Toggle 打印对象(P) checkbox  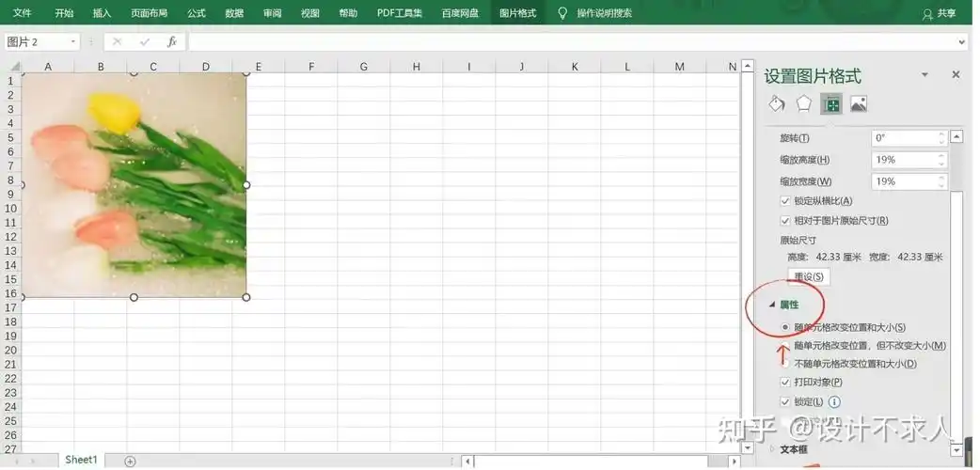785,382
